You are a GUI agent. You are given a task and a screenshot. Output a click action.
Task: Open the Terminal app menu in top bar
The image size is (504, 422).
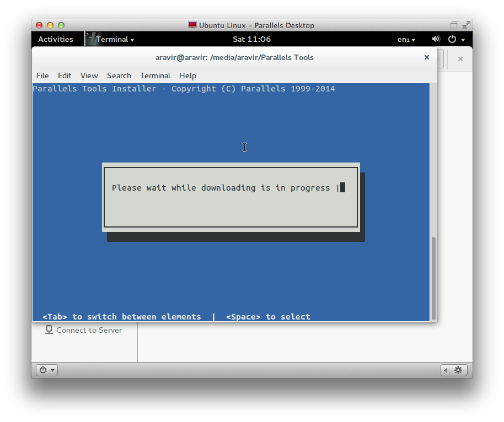tap(115, 39)
